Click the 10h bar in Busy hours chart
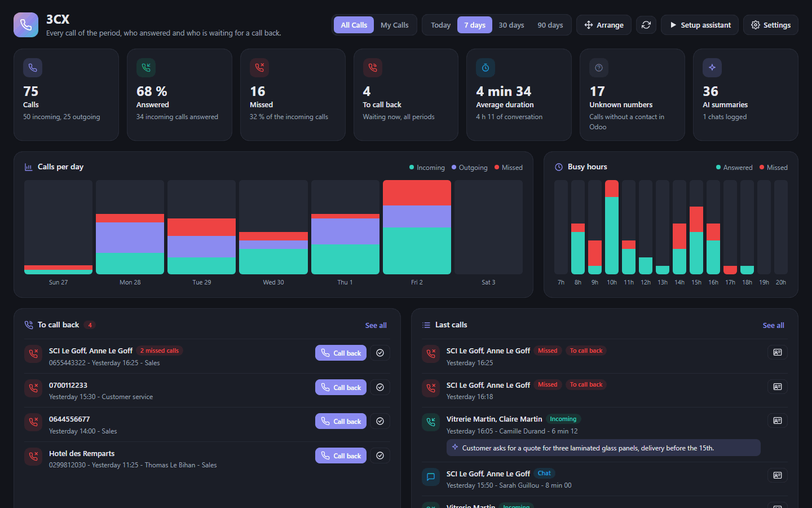The image size is (812, 508). coord(612,227)
